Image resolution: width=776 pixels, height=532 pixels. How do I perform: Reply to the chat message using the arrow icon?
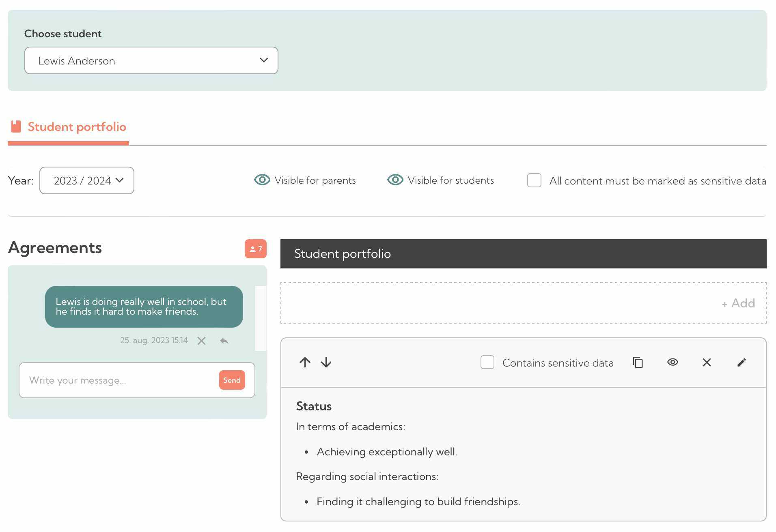[x=224, y=341]
